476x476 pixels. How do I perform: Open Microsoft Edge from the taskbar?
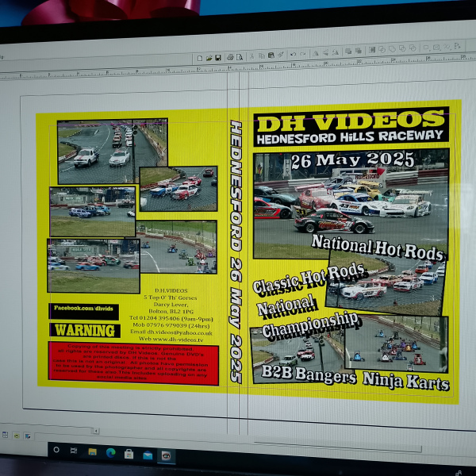[110, 452]
